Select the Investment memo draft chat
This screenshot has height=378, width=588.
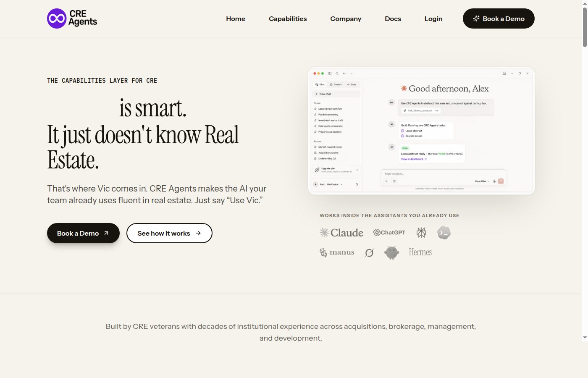pos(328,121)
